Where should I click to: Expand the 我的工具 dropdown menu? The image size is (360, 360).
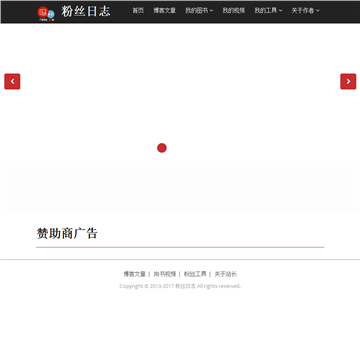point(268,10)
